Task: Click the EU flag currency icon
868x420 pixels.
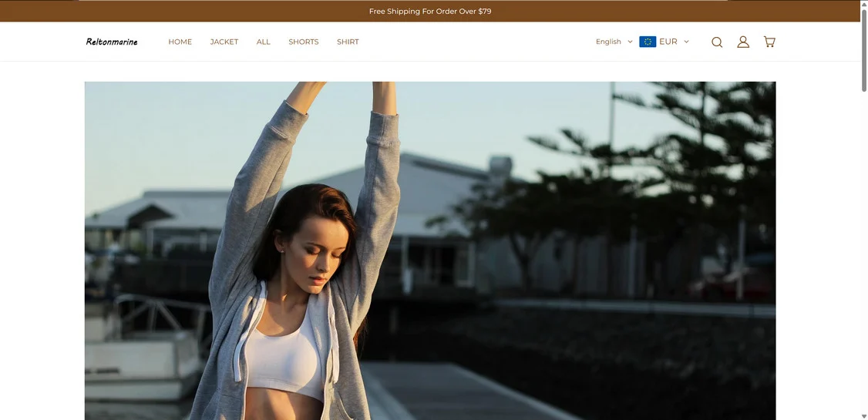Action: (x=648, y=42)
